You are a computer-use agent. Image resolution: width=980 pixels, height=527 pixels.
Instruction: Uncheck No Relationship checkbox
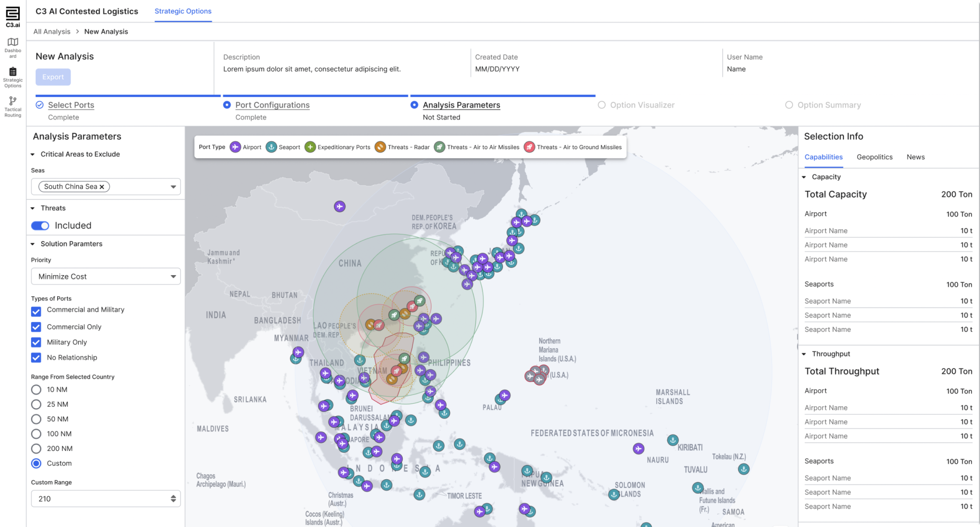36,358
